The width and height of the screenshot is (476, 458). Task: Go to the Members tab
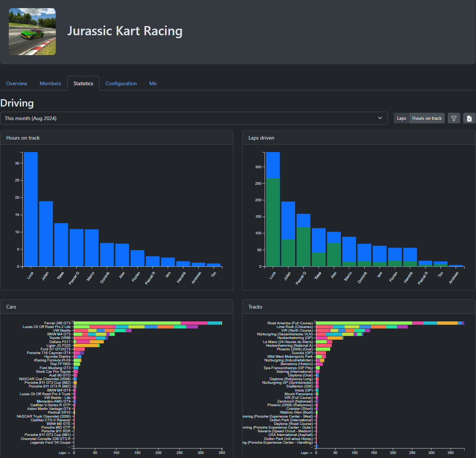[x=50, y=83]
